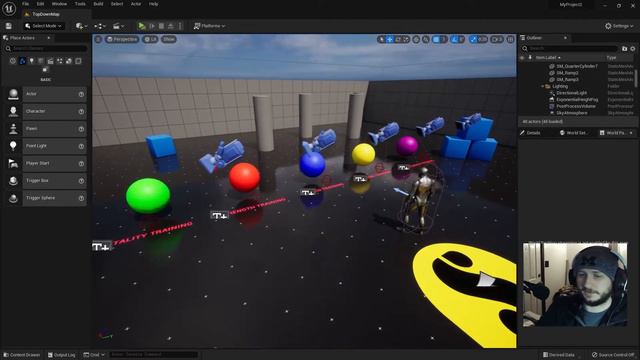Click the Player Start item
Image resolution: width=640 pixels, height=360 pixels.
[x=46, y=163]
